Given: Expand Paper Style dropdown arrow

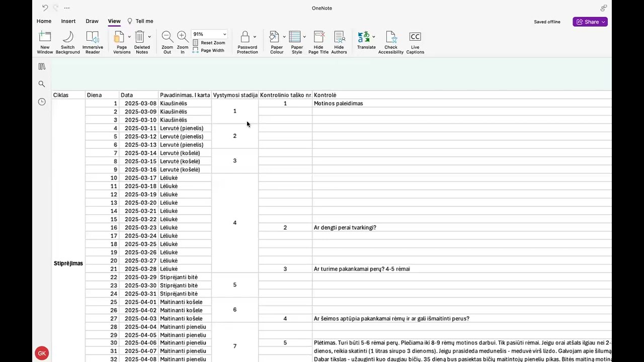Looking at the screenshot, I should 304,37.
